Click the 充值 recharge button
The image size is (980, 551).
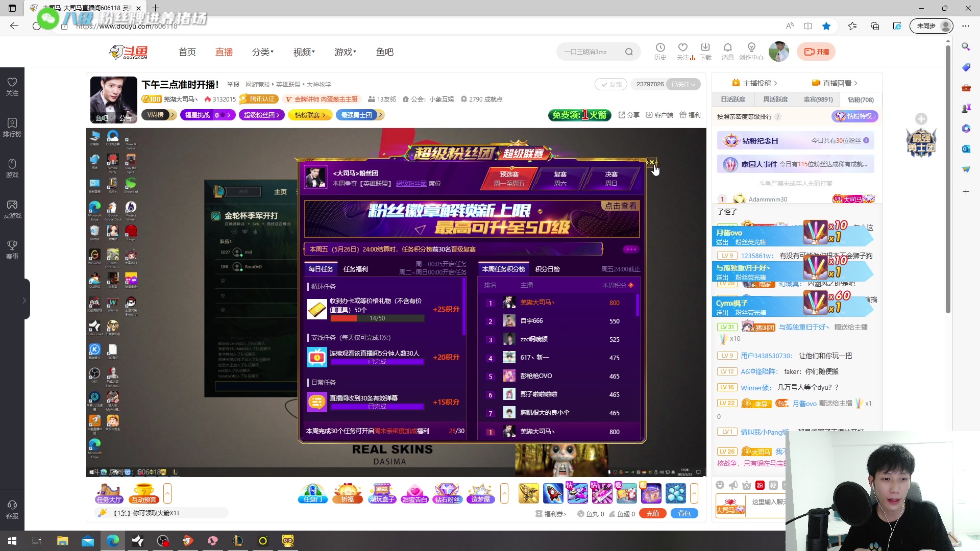(653, 514)
